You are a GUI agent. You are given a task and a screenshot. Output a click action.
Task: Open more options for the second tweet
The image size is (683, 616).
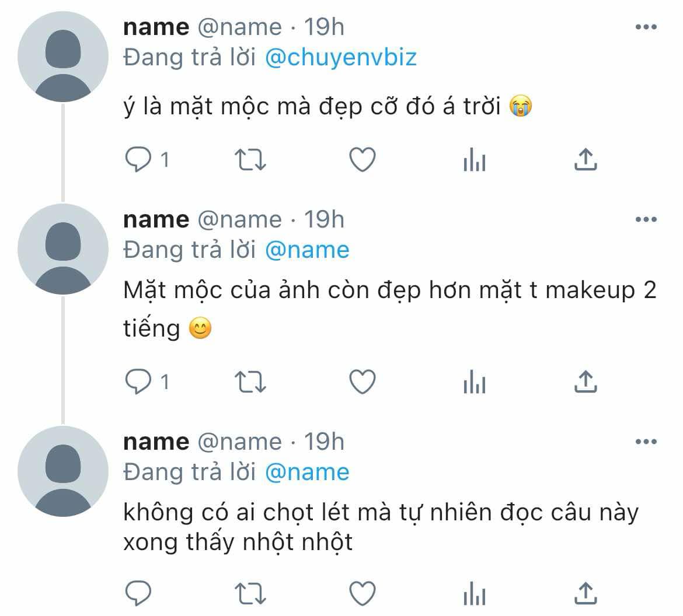coord(646,219)
